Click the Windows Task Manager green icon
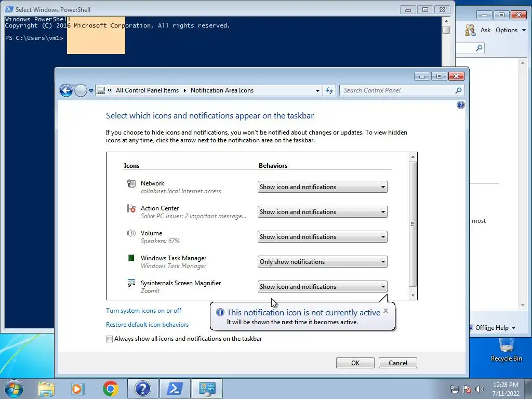The width and height of the screenshot is (532, 399). click(131, 258)
